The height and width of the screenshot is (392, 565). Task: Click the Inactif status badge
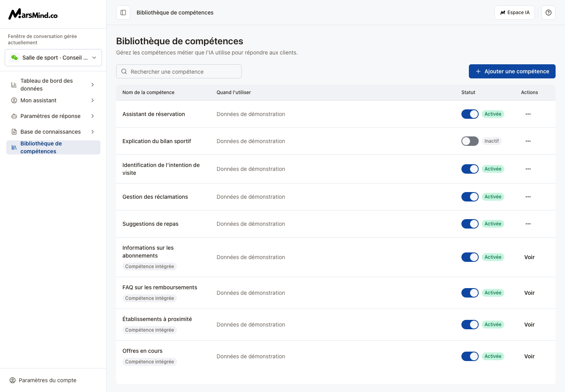pos(492,141)
